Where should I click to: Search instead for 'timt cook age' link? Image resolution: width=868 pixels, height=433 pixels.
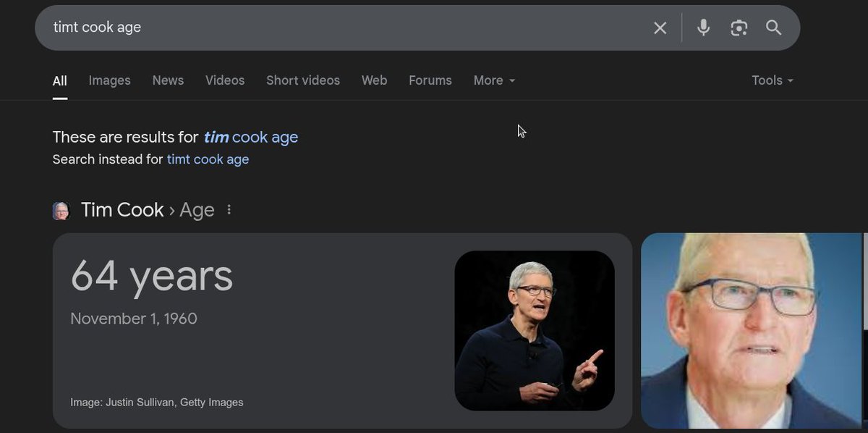[208, 159]
